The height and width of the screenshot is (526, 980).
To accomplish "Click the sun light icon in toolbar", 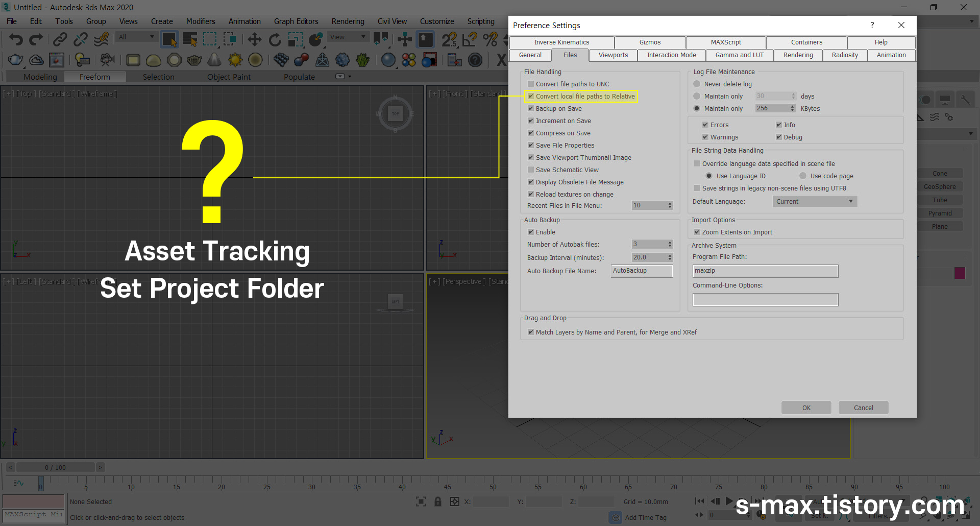I will point(235,60).
